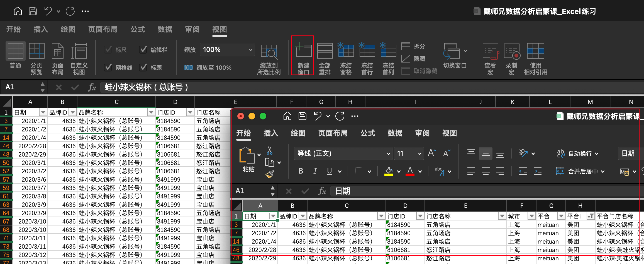Screen dimensions: 644x264
Task: Click Split (拆分) in View ribbon
Action: [413, 46]
